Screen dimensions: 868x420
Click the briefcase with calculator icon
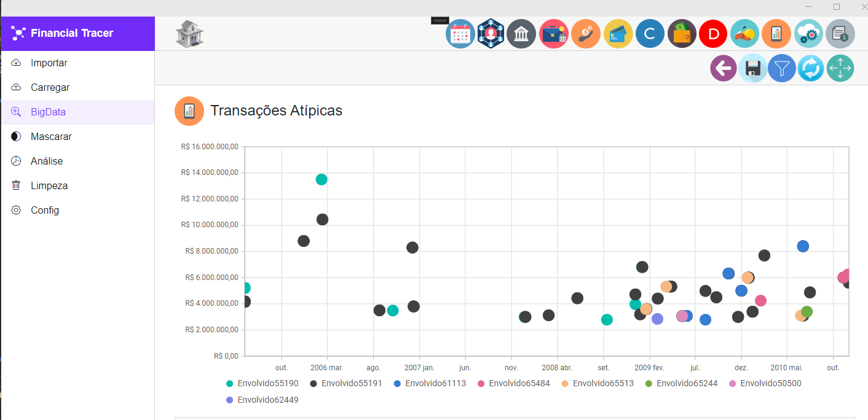pyautogui.click(x=554, y=34)
